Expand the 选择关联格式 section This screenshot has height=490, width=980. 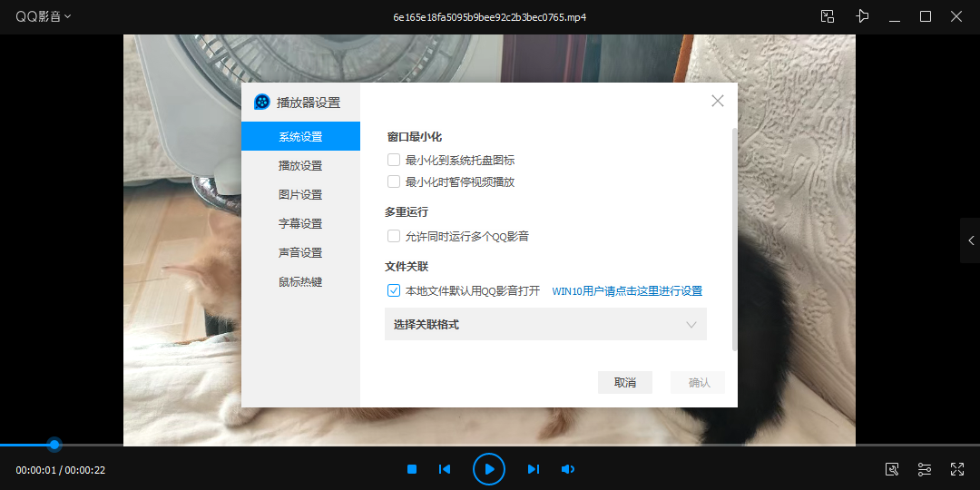pos(545,324)
